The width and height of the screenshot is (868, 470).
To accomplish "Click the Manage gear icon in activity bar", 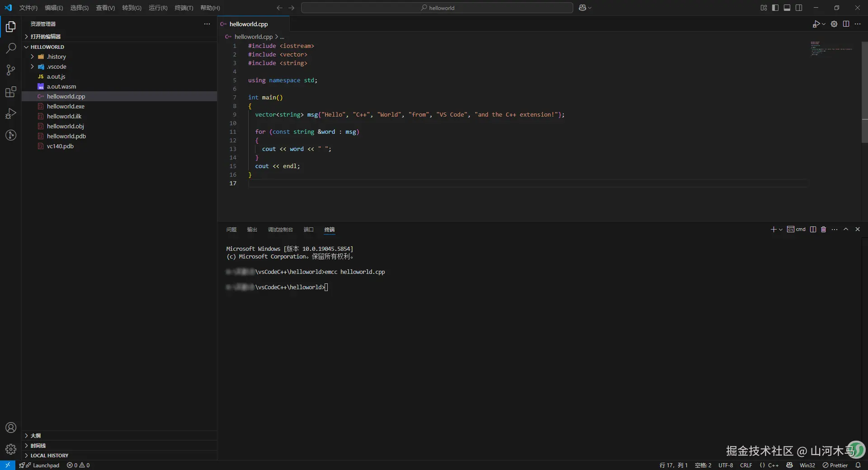I will pos(11,449).
